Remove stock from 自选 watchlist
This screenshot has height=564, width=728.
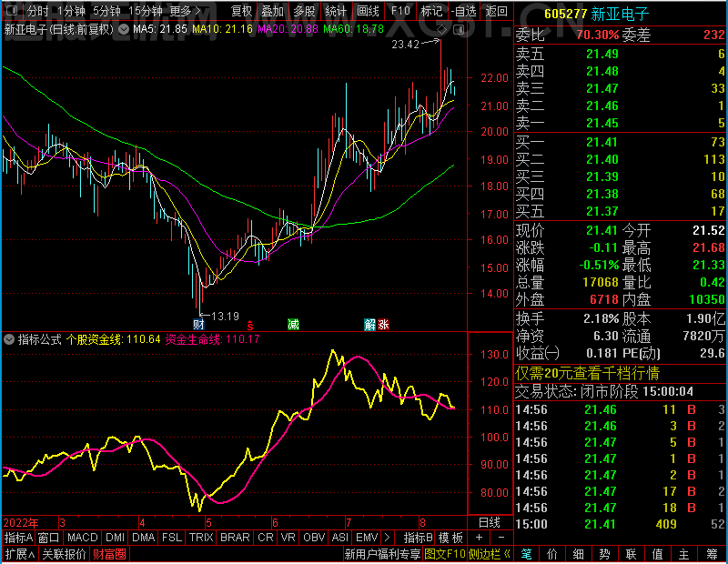point(464,11)
